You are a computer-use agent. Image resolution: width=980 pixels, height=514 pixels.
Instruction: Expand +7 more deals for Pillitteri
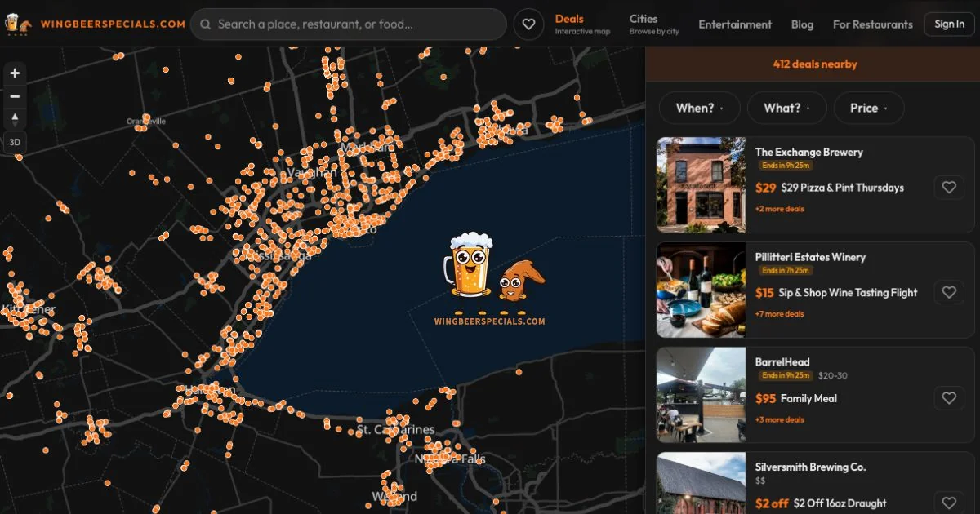point(779,314)
